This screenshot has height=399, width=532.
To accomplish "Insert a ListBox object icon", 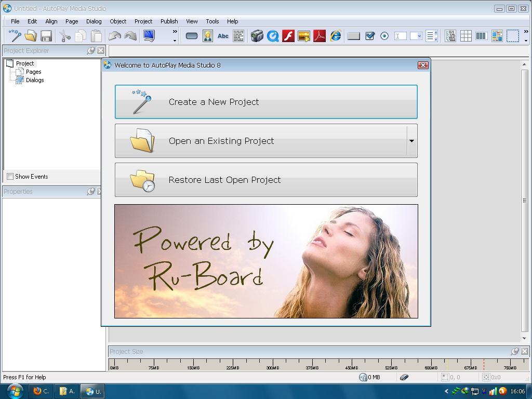I will [432, 36].
